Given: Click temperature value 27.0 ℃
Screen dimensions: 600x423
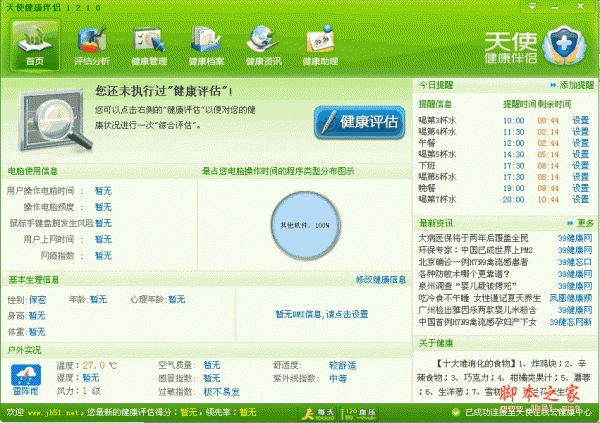Looking at the screenshot, I should point(99,365).
